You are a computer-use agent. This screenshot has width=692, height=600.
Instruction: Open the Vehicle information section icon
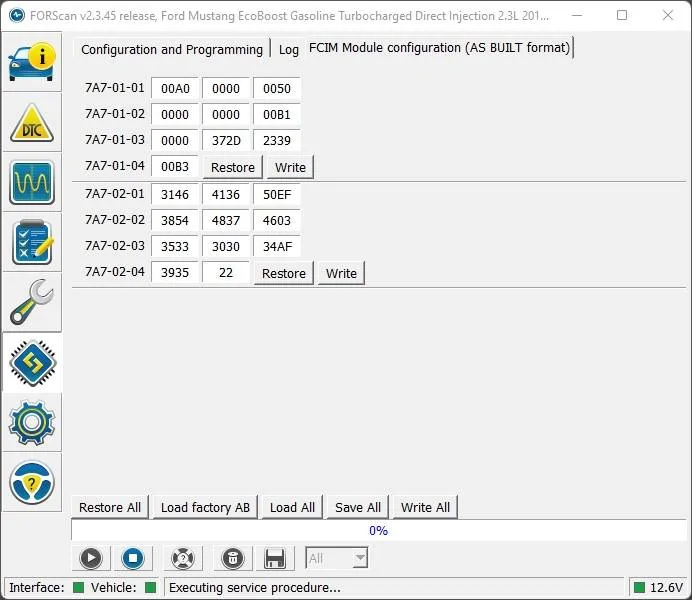coord(32,62)
